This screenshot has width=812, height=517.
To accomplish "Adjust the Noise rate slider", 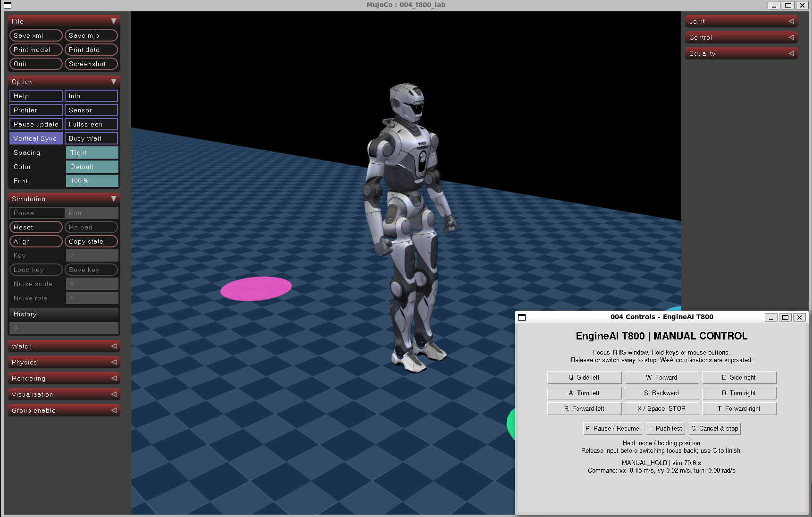I will (92, 298).
